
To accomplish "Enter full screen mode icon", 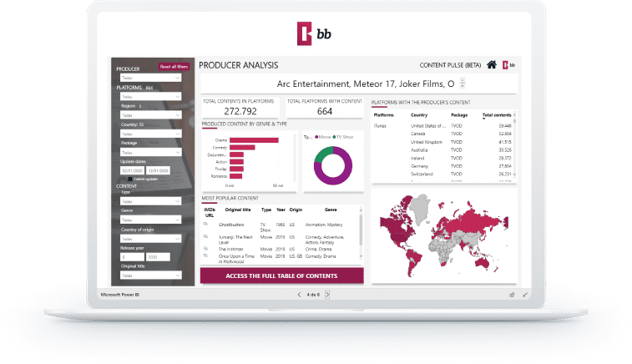I will click(x=525, y=295).
